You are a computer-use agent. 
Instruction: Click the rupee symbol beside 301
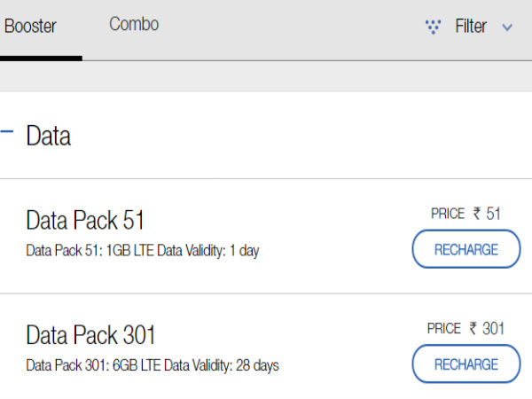(x=473, y=328)
